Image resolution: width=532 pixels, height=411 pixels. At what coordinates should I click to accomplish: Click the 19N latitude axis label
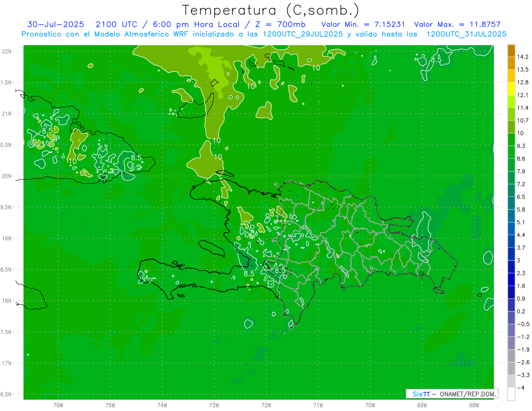[7, 239]
